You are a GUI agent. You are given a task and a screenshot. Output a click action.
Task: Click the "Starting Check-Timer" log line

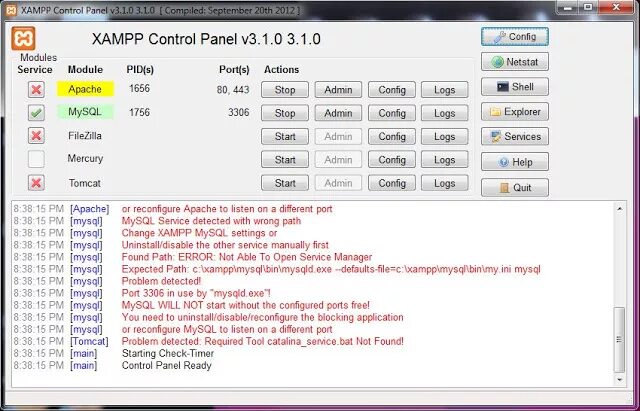[x=168, y=353]
